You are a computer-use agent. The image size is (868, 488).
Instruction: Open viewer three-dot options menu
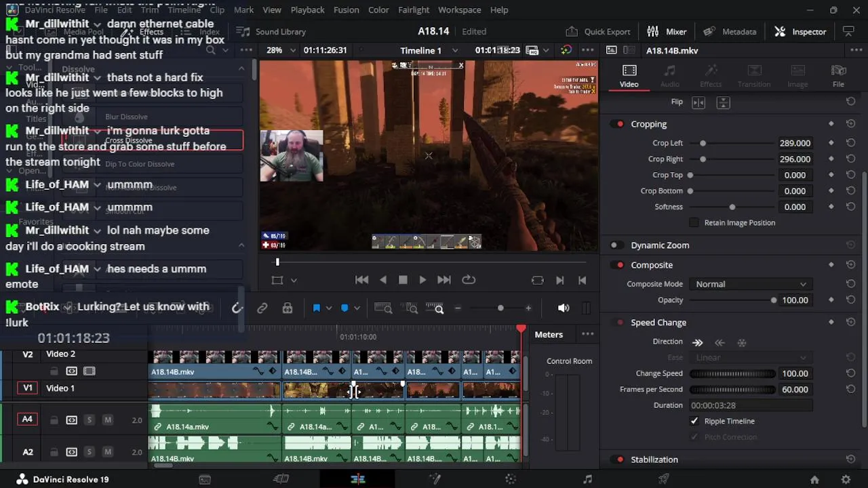pos(587,50)
